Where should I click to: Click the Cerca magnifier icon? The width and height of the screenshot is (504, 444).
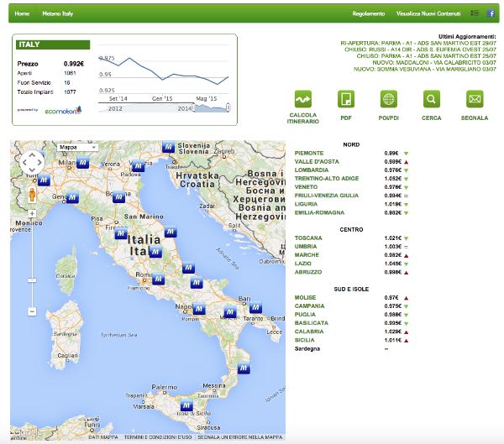tap(432, 100)
